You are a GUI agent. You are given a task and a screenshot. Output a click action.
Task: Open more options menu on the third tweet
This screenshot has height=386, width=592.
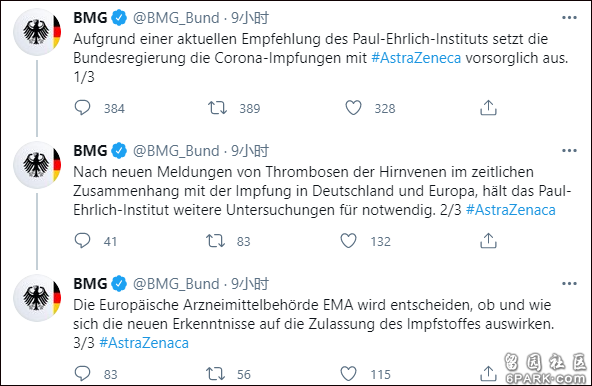pyautogui.click(x=569, y=284)
